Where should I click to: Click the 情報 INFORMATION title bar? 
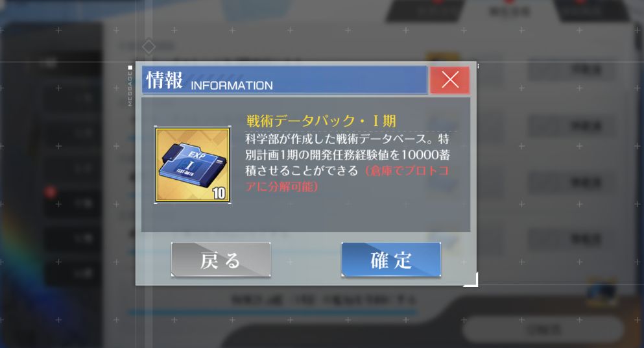285,80
